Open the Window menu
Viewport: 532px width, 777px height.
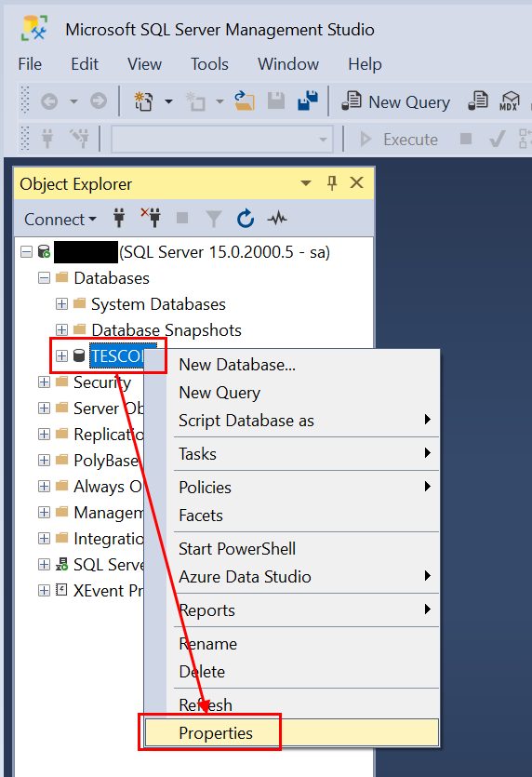[x=288, y=64]
